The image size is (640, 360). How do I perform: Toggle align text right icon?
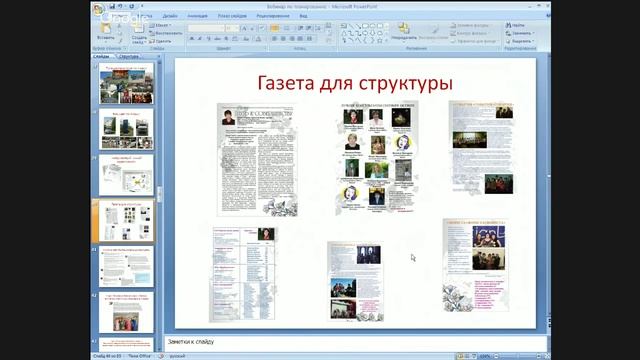(292, 39)
